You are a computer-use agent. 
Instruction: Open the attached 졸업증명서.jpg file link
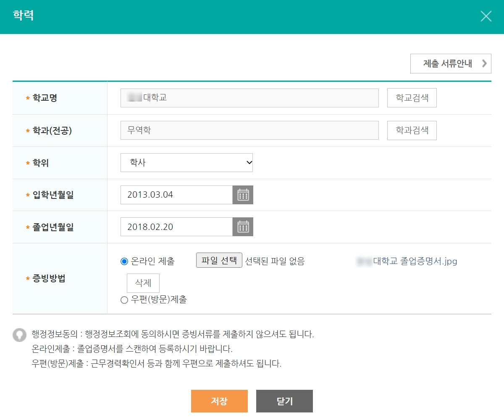point(407,261)
